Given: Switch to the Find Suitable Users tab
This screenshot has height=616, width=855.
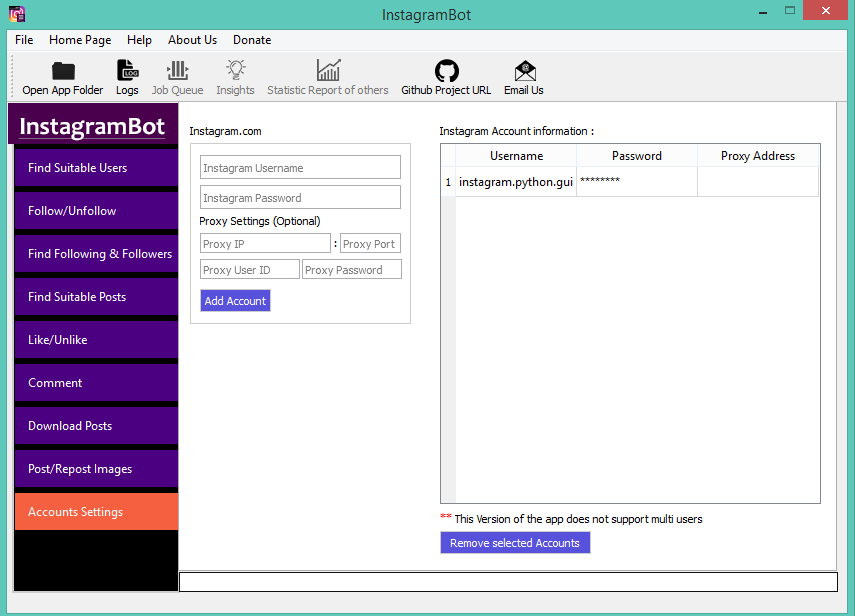Looking at the screenshot, I should [x=96, y=168].
